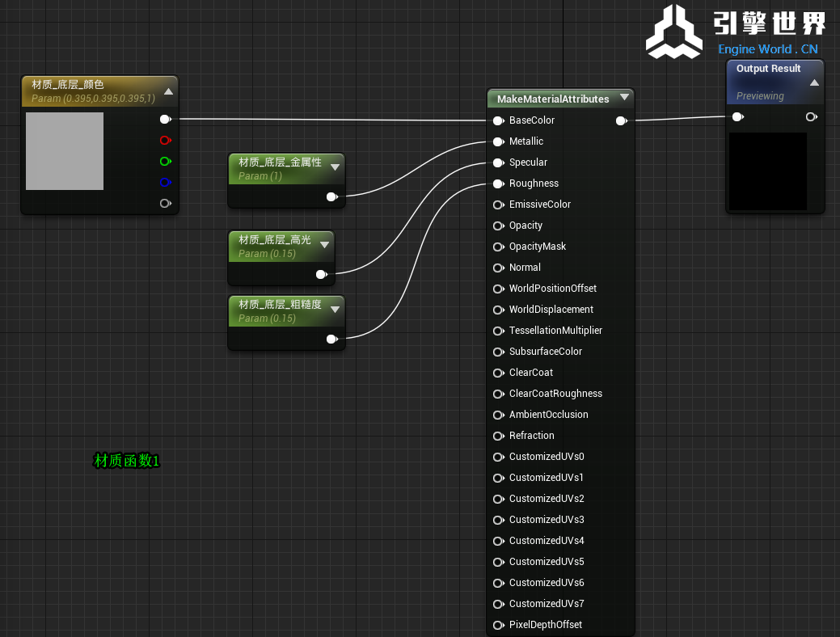The image size is (840, 637).
Task: Click the Output Result input pin
Action: pos(737,117)
